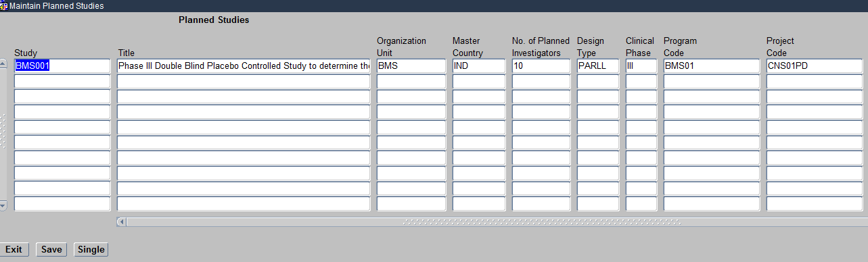Click the record scroll up arrow

tap(3, 63)
